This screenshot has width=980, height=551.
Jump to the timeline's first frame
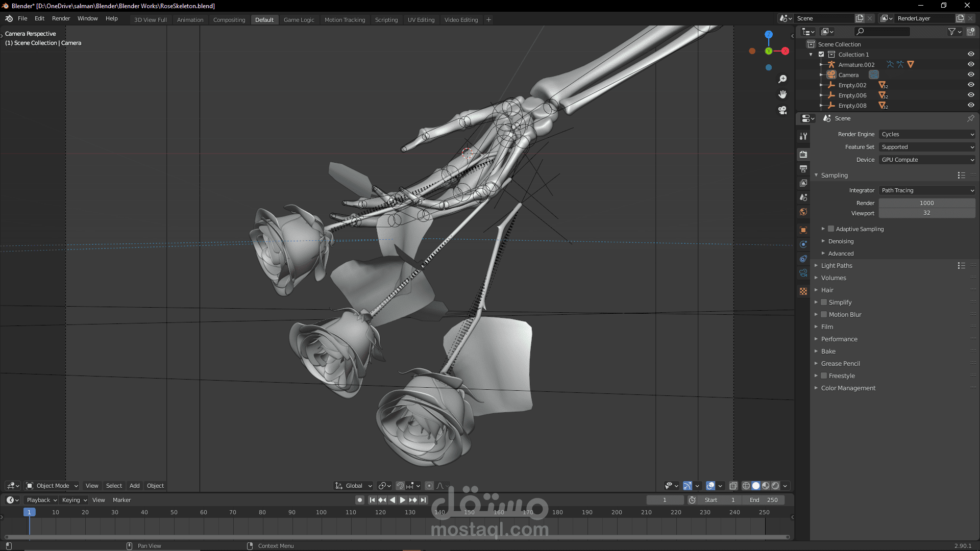[x=372, y=500]
